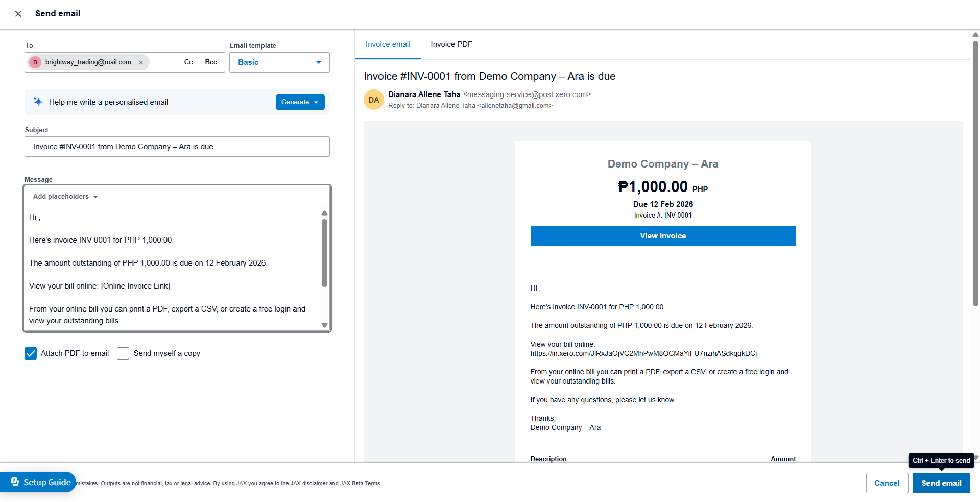Image resolution: width=980 pixels, height=502 pixels.
Task: Enable Send myself a copy
Action: pyautogui.click(x=123, y=353)
